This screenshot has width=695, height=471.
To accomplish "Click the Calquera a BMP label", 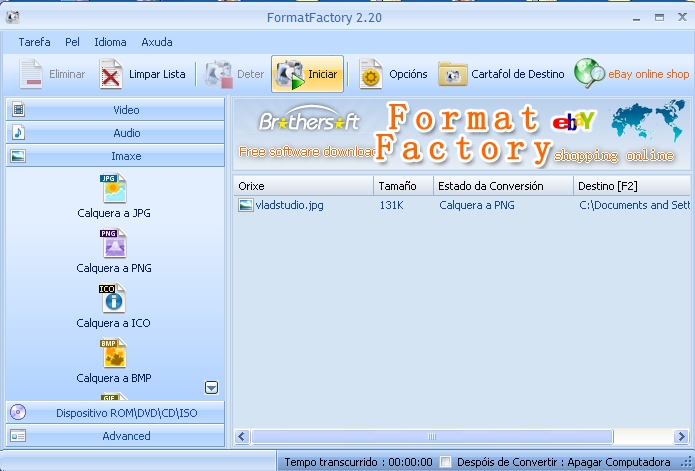I will [114, 378].
